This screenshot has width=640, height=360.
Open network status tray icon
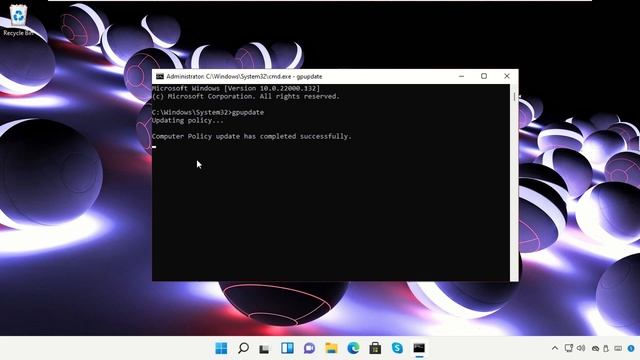pos(569,348)
